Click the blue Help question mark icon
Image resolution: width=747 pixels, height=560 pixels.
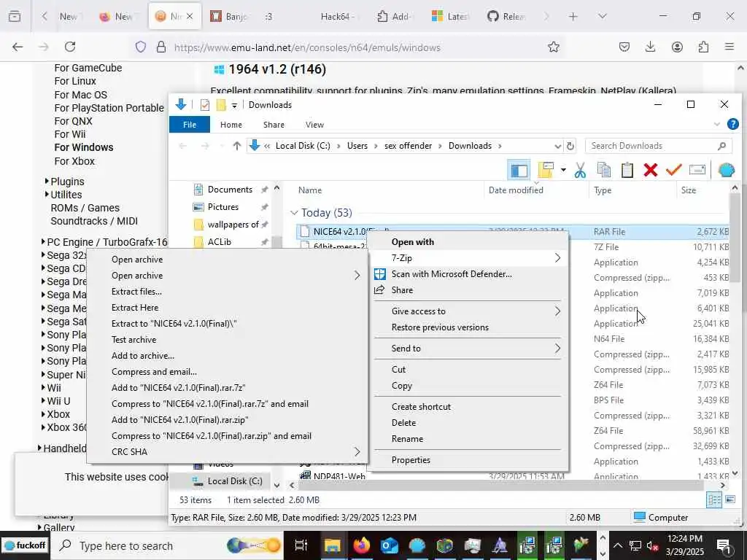click(732, 124)
